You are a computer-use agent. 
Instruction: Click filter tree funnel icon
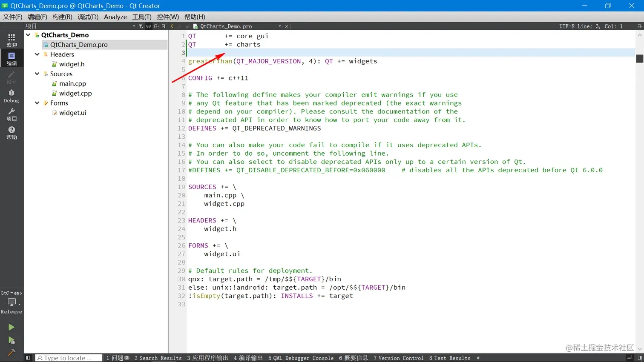click(141, 26)
